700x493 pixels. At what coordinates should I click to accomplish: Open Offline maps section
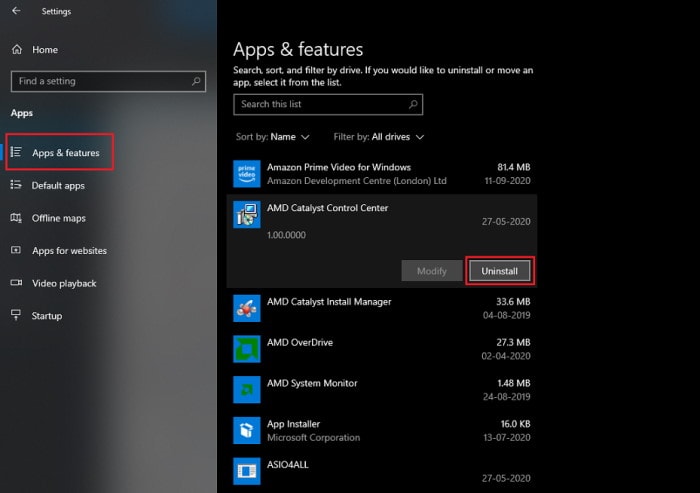click(x=58, y=218)
